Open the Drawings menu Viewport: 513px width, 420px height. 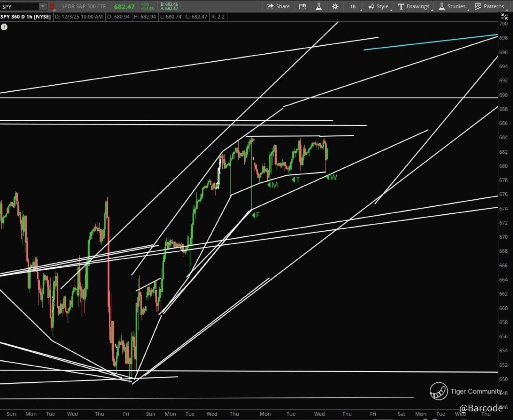click(414, 6)
